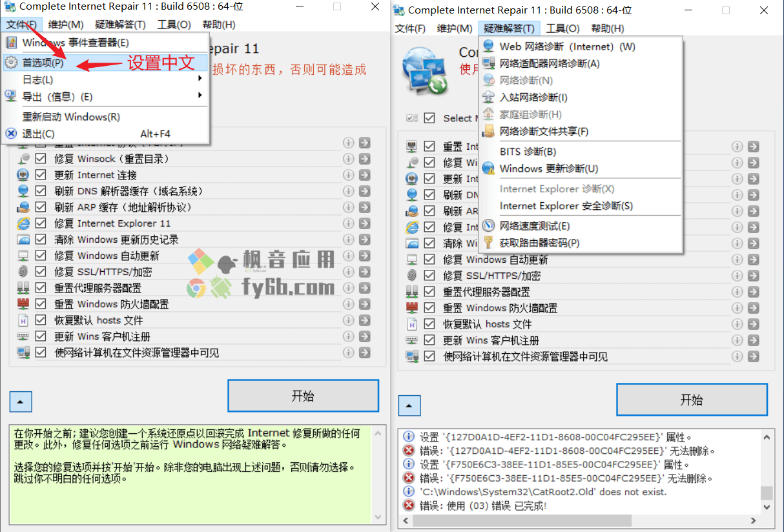The image size is (784, 532).
Task: Uncheck 修复 SSL/HTTPS/加密 in left window
Action: tap(41, 272)
